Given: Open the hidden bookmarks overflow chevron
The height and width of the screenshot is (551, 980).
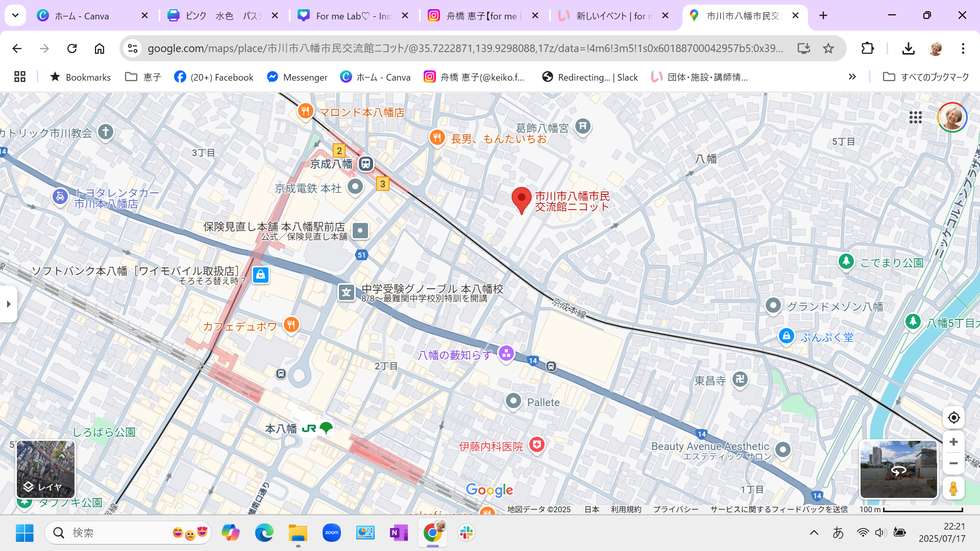Looking at the screenshot, I should (x=852, y=77).
